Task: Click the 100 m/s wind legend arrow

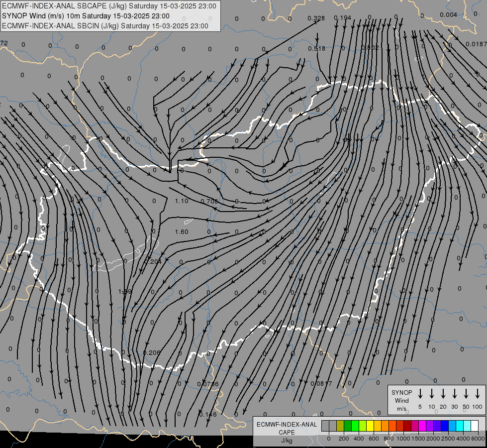Action: click(478, 393)
